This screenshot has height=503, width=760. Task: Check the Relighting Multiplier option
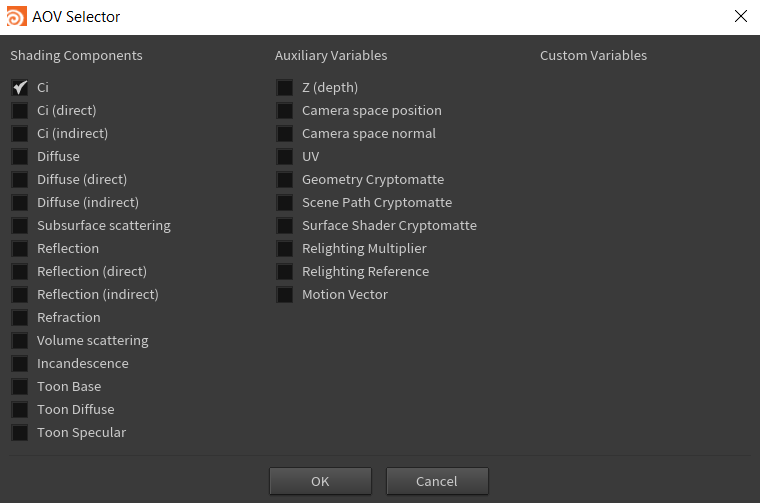pos(285,249)
